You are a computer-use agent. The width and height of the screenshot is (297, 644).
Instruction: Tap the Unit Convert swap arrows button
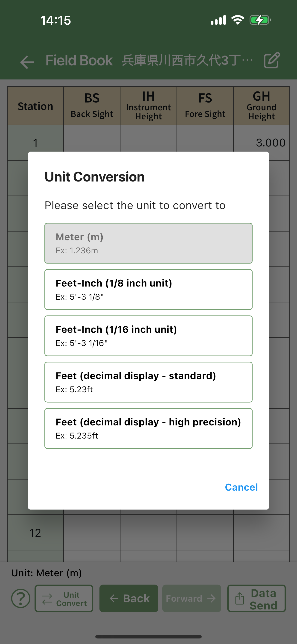(64, 598)
